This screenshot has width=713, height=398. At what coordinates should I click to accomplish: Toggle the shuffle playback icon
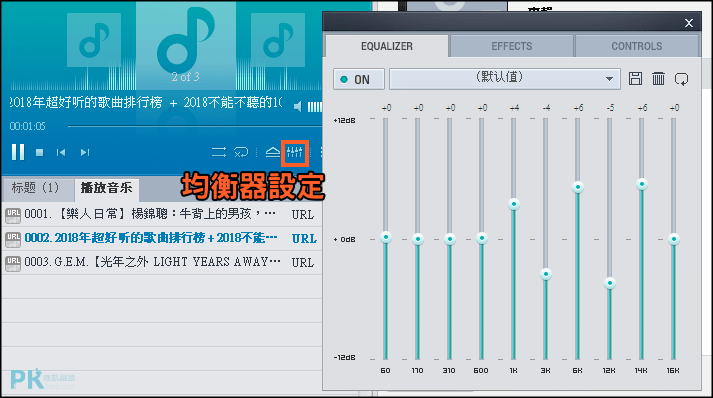pos(219,152)
